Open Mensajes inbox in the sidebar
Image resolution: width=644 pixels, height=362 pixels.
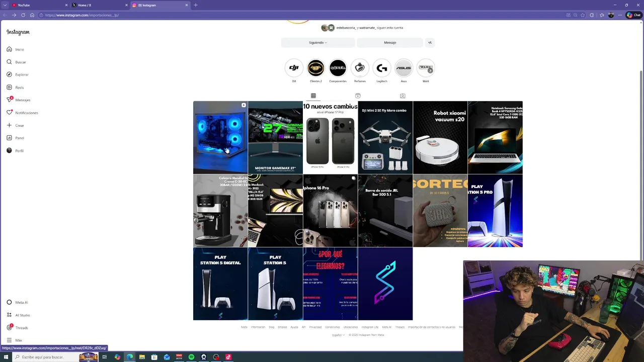19,100
